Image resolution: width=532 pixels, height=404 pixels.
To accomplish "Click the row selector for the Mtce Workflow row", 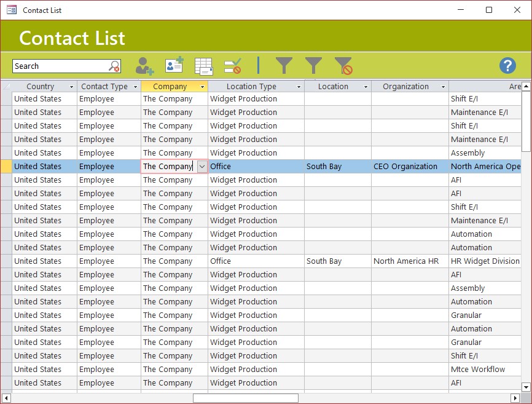I will coord(6,370).
